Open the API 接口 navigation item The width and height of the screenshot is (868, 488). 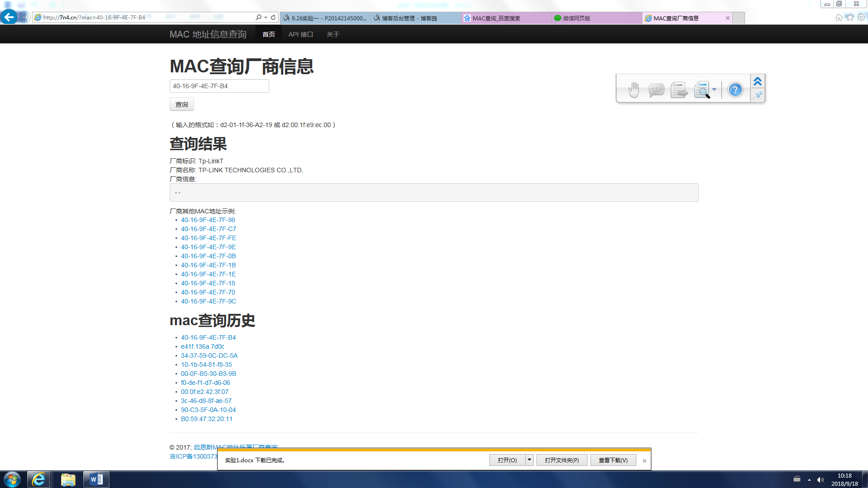(x=301, y=34)
